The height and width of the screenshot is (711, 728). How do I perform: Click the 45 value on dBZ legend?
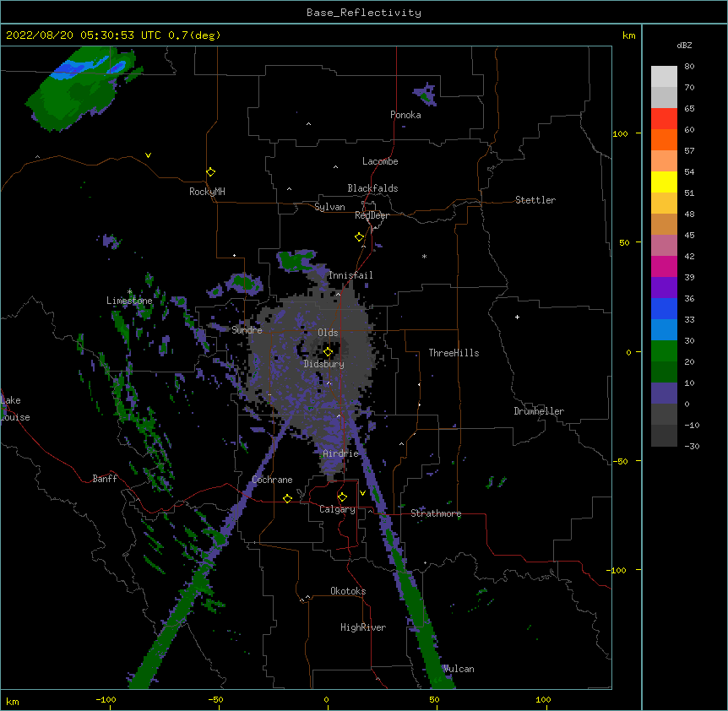tap(689, 236)
